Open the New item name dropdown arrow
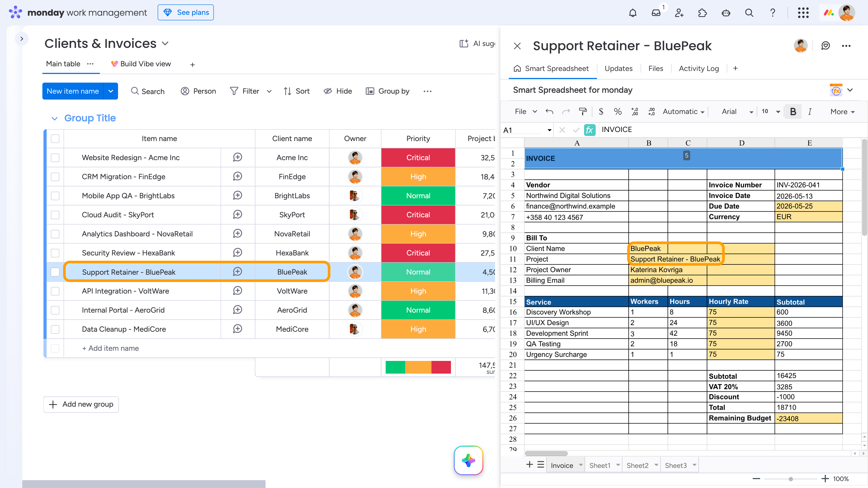868x488 pixels. pos(111,91)
